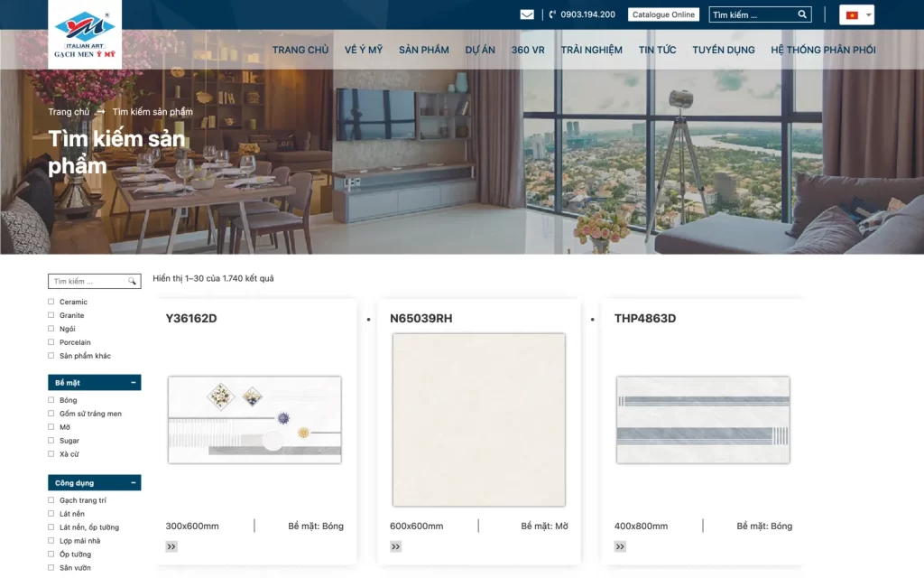Collapse the Công dụng filter section
924x578 pixels.
point(134,483)
